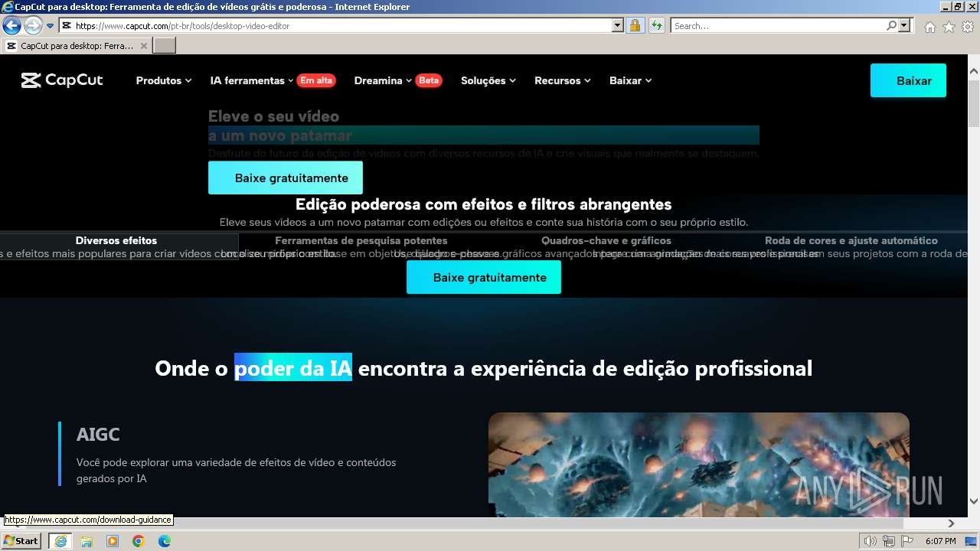980x551 pixels.
Task: Click the CapCut logo in the header
Action: tap(62, 80)
